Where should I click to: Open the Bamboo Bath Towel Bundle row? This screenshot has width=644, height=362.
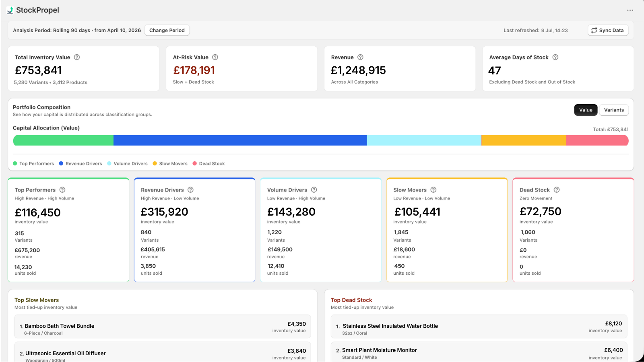(x=163, y=326)
